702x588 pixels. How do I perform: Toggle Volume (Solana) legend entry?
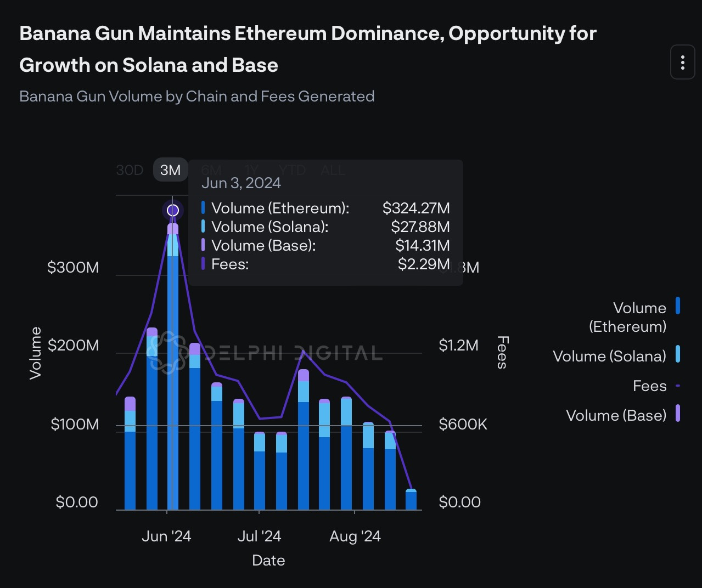pos(617,356)
